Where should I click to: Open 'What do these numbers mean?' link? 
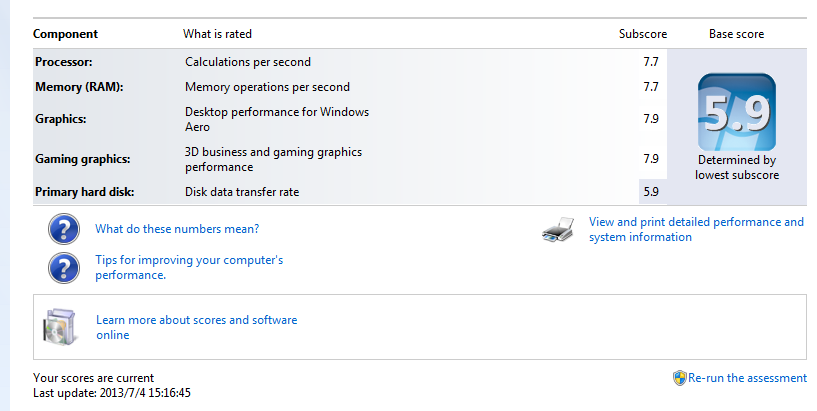point(177,229)
